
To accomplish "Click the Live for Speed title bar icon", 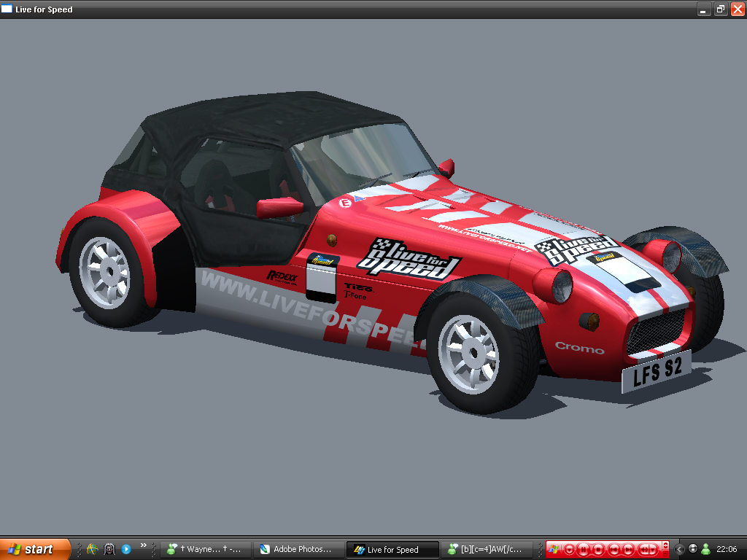I will (7, 9).
